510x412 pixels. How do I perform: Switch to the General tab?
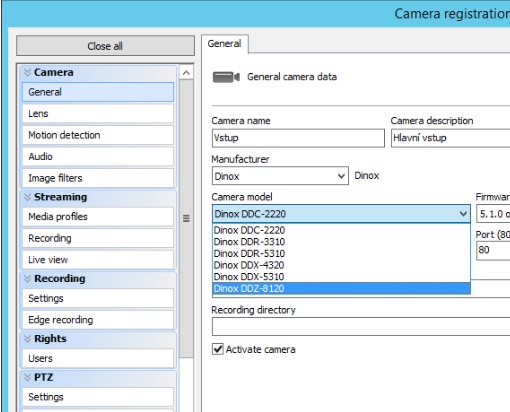pyautogui.click(x=224, y=44)
